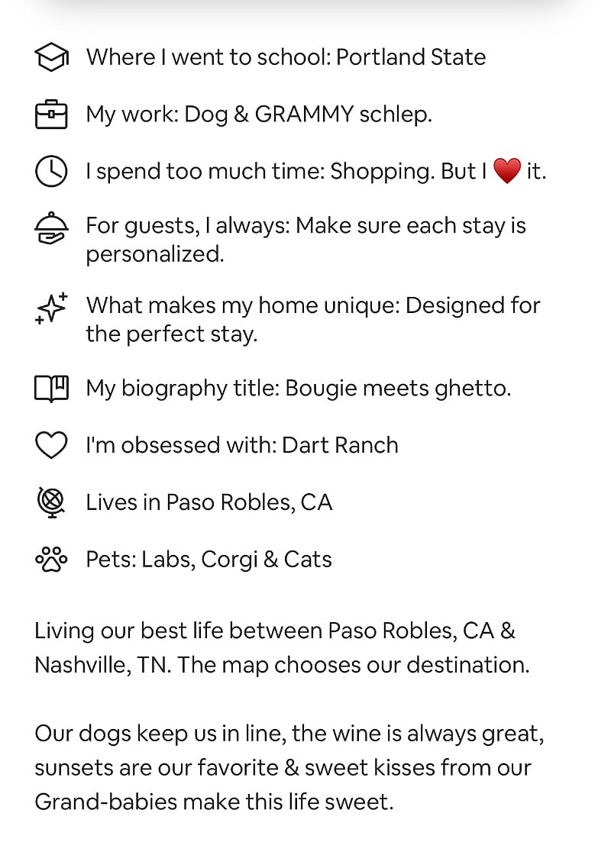Click the briefcase work icon
Viewport: 611px width, 868px height.
51,115
